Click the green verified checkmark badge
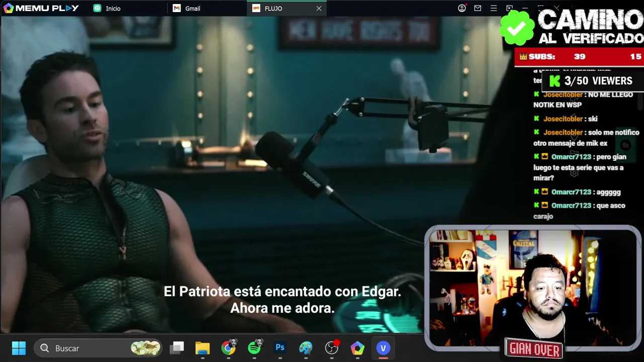Image resolution: width=644 pixels, height=362 pixels. click(x=517, y=28)
